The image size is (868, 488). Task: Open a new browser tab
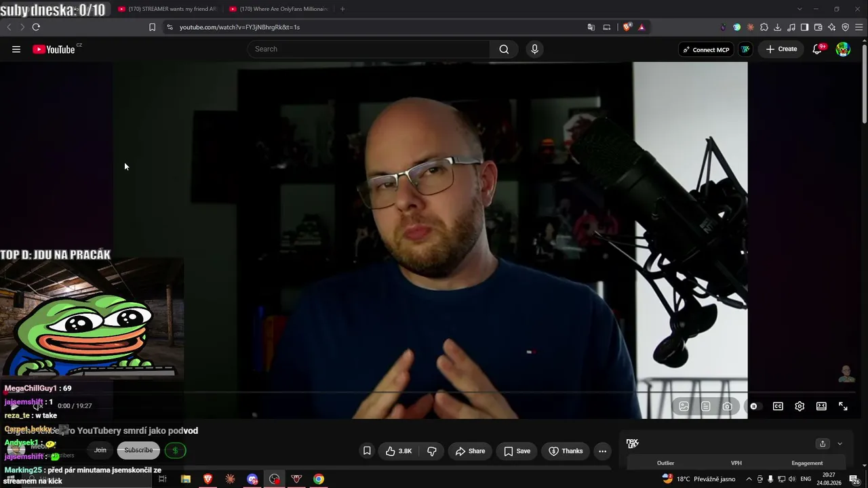[342, 9]
